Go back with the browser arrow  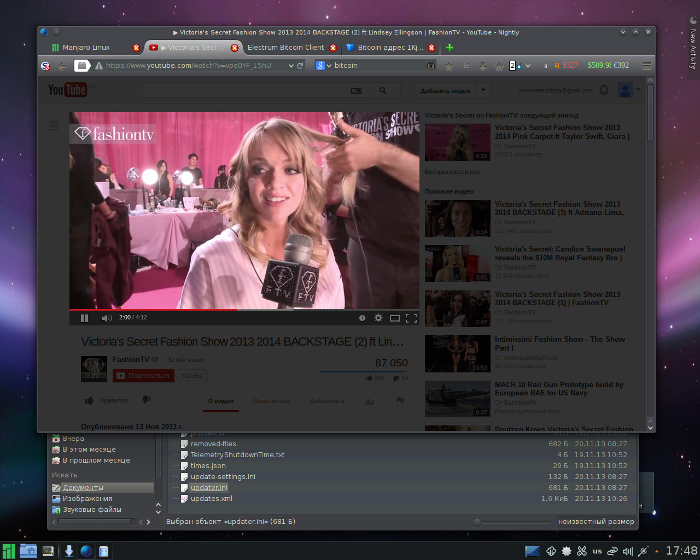pyautogui.click(x=62, y=66)
